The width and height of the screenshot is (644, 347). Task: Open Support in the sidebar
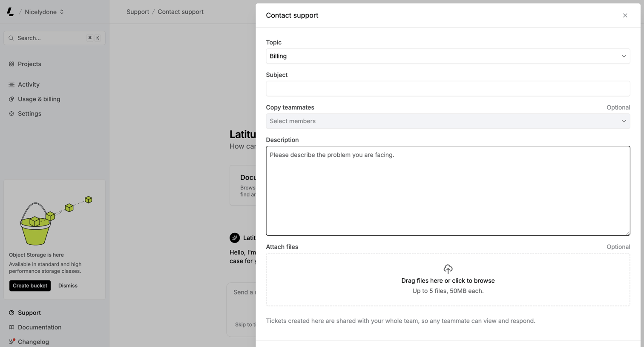click(x=29, y=312)
